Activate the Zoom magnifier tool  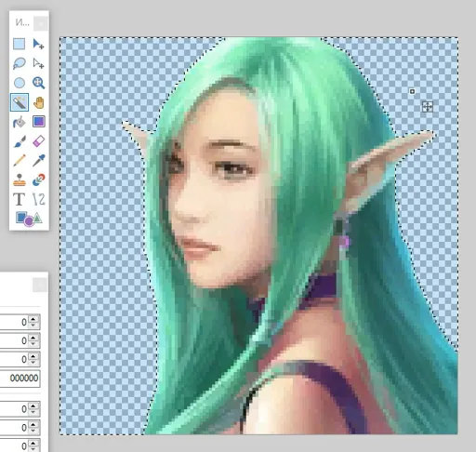pos(38,83)
